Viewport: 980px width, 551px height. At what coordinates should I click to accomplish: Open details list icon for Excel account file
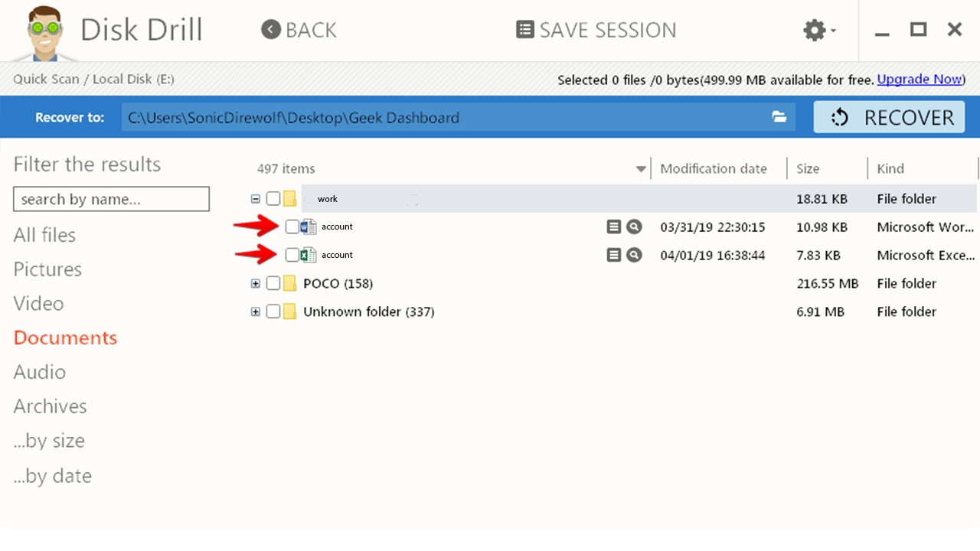613,255
